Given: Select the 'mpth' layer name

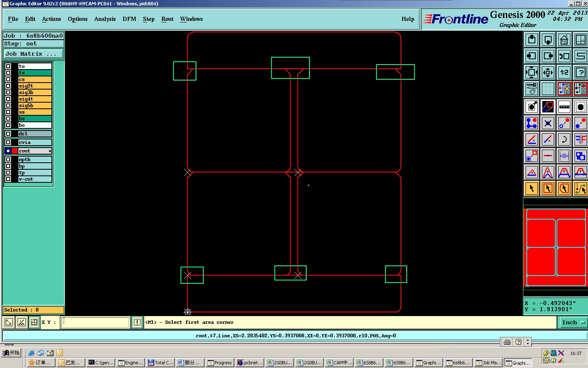Looking at the screenshot, I should (35, 159).
